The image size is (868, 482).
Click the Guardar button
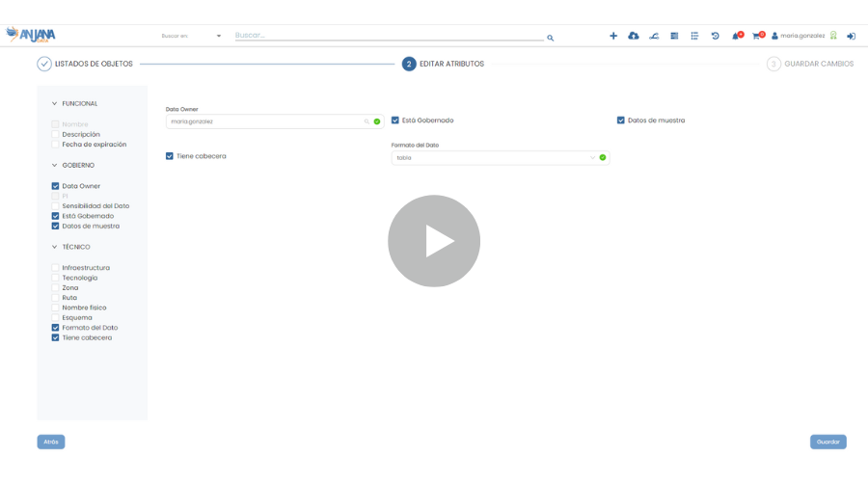click(827, 442)
